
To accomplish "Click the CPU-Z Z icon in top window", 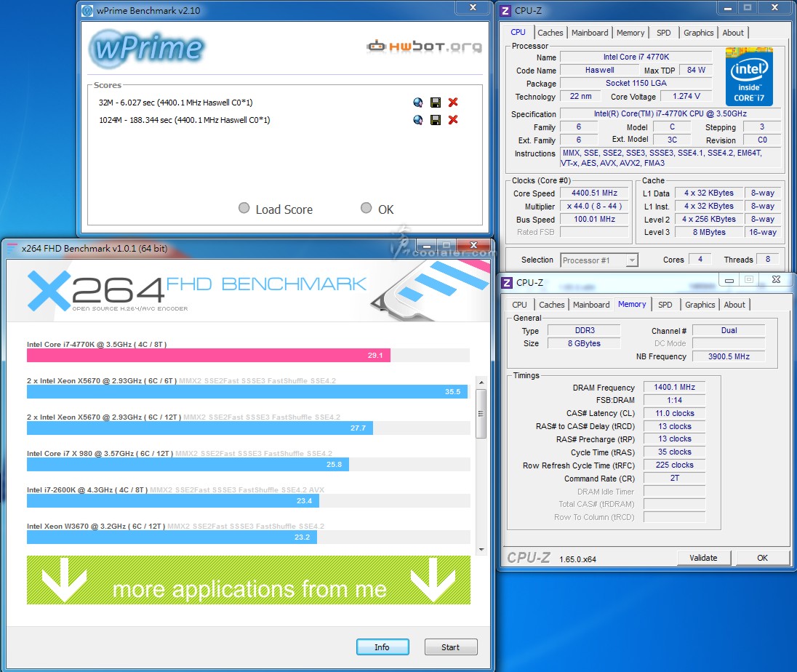I will coord(505,11).
